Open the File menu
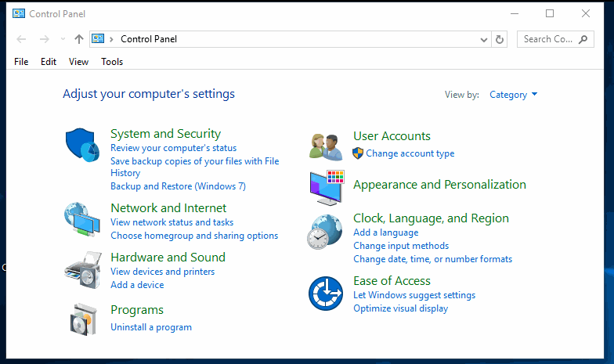 pos(21,62)
